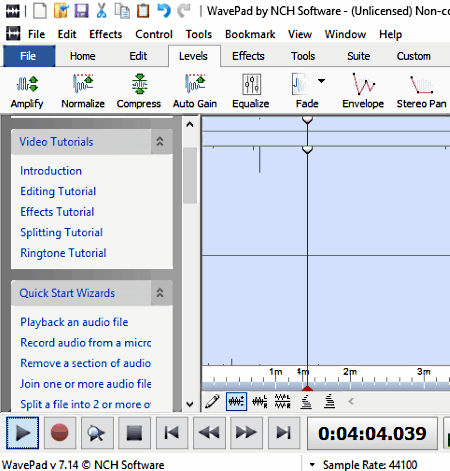
Task: Open the Compress tool
Action: coord(139,91)
